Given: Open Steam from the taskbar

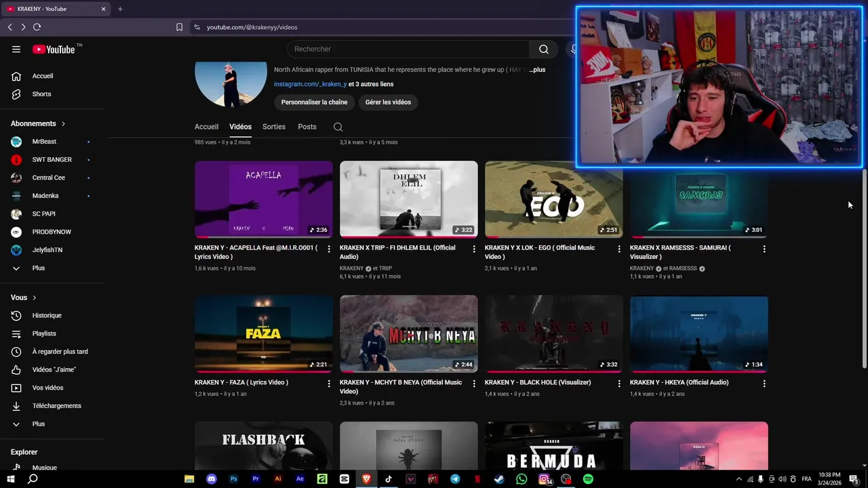Looking at the screenshot, I should (x=499, y=479).
